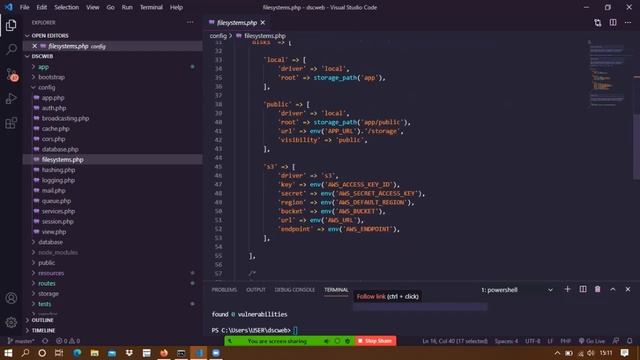Open Windows Action Center notification icon
Image resolution: width=640 pixels, height=360 pixels.
[x=624, y=353]
